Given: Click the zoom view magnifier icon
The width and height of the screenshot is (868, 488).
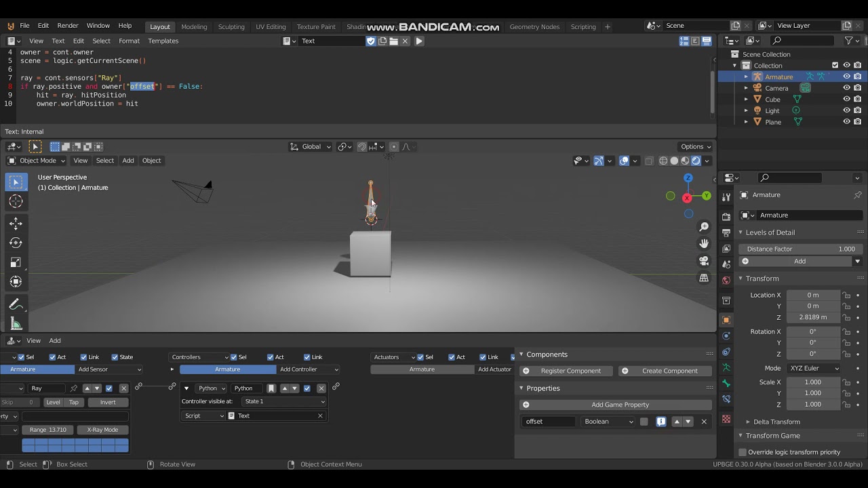Looking at the screenshot, I should (x=704, y=226).
